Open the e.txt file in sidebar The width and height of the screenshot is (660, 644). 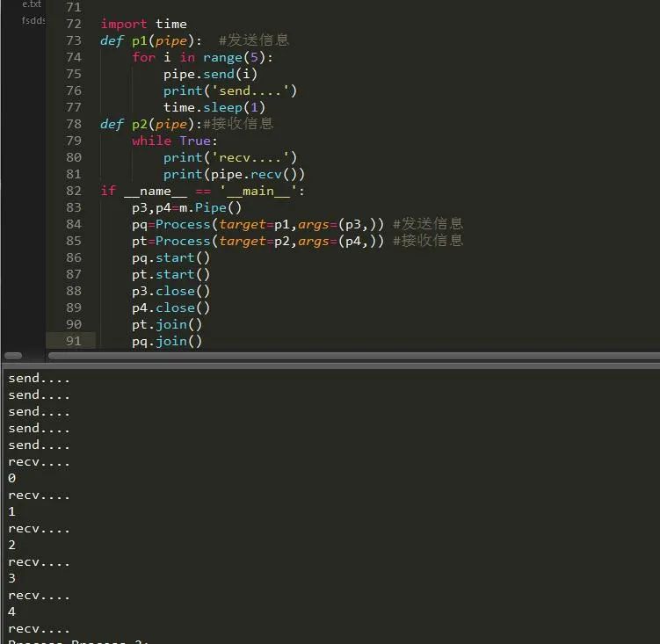[32, 4]
